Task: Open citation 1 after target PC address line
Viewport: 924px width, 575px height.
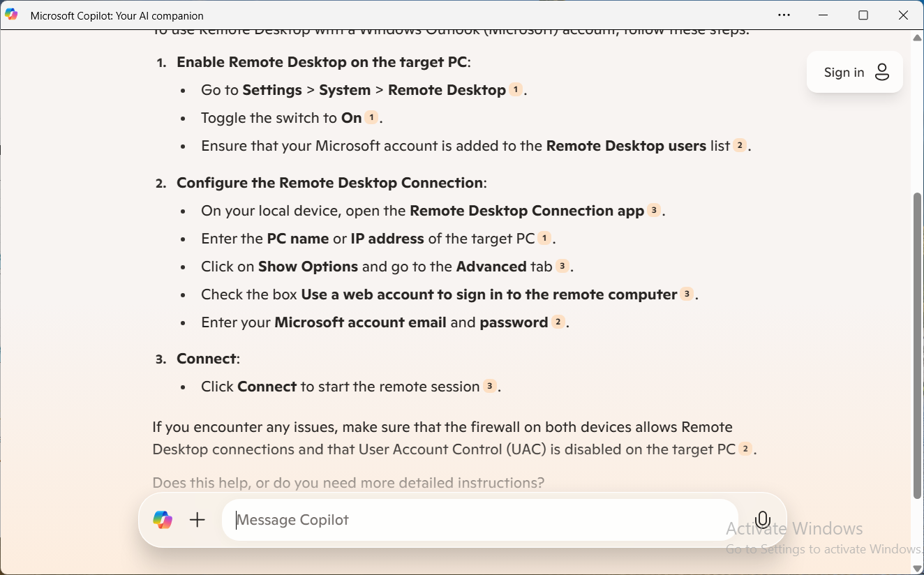Action: [544, 238]
